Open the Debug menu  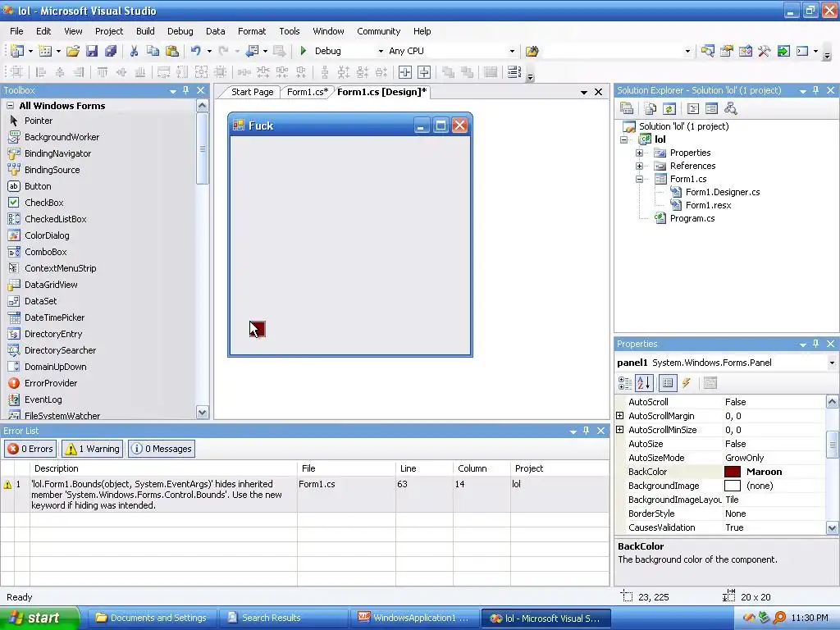click(180, 31)
